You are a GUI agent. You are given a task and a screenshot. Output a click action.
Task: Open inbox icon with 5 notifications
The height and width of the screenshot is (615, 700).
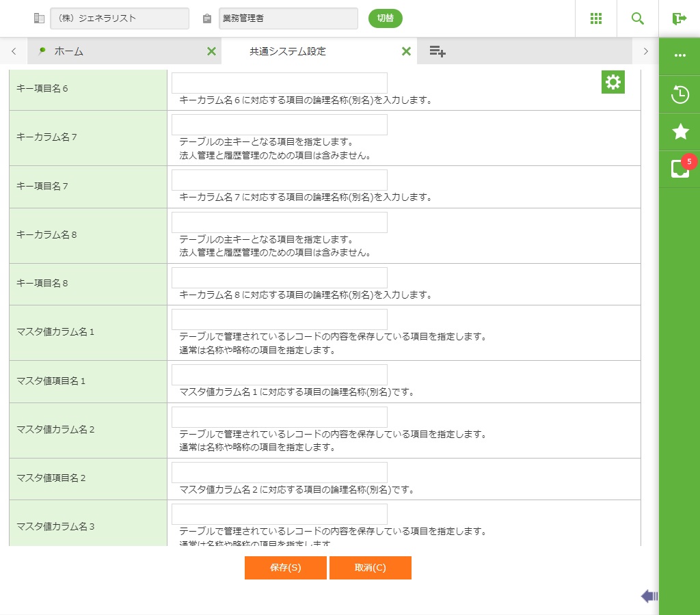pos(679,169)
